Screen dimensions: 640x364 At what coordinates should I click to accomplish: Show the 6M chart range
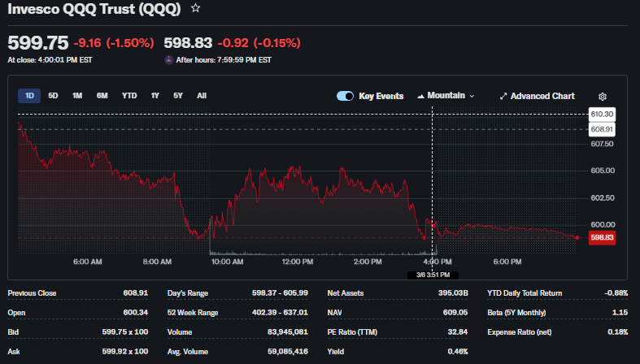coord(102,96)
